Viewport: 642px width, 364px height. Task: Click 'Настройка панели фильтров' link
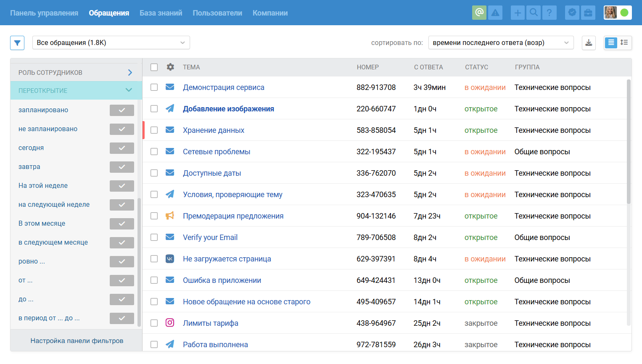(77, 340)
